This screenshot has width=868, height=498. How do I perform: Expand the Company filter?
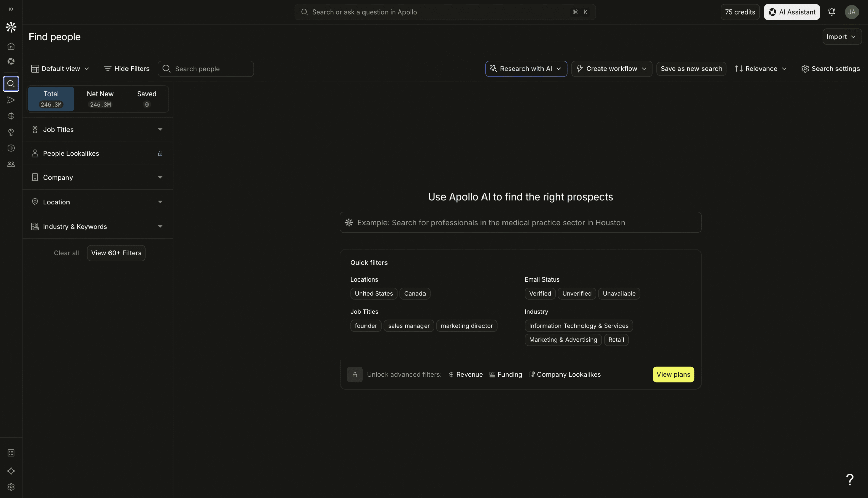(98, 177)
